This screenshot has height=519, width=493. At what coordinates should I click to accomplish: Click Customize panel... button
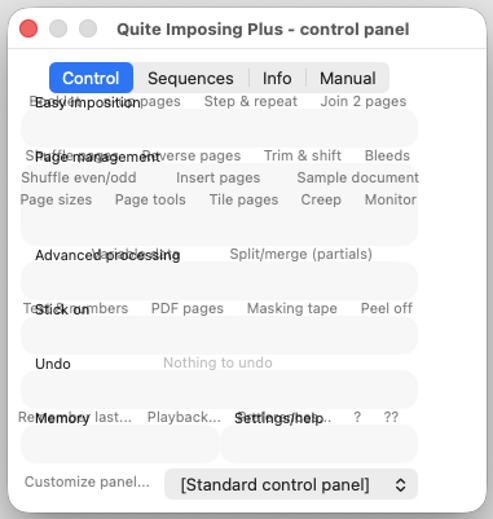point(87,482)
